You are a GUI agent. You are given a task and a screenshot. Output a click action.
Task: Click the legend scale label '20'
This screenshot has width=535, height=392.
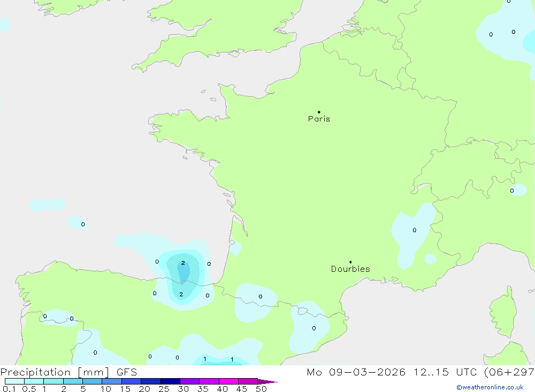pos(144,389)
